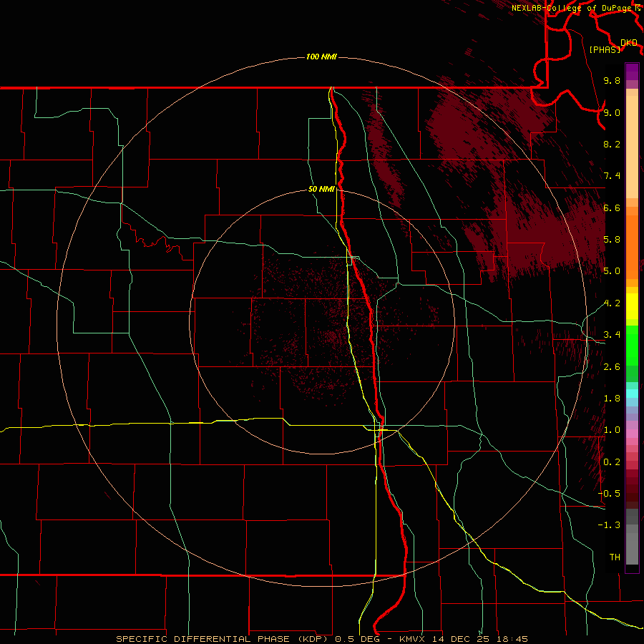Image resolution: width=644 pixels, height=644 pixels.
Task: Click the -0.5 color scale value
Action: point(609,494)
